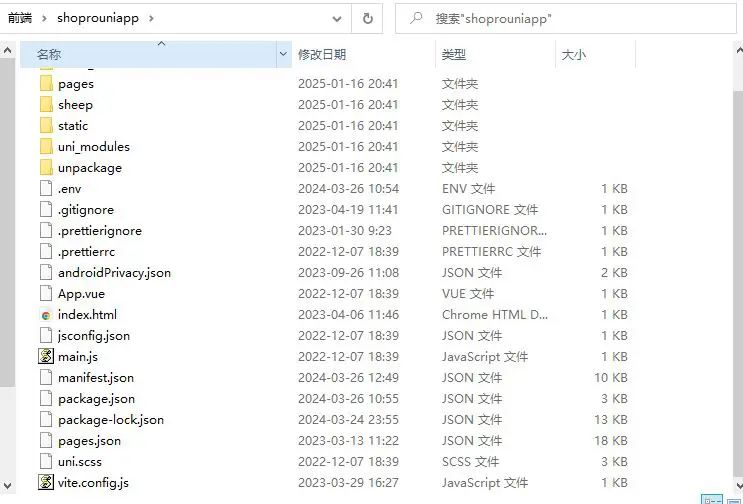Expand the chevron after 前端 breadcrumb
This screenshot has height=504, width=743.
[45, 18]
